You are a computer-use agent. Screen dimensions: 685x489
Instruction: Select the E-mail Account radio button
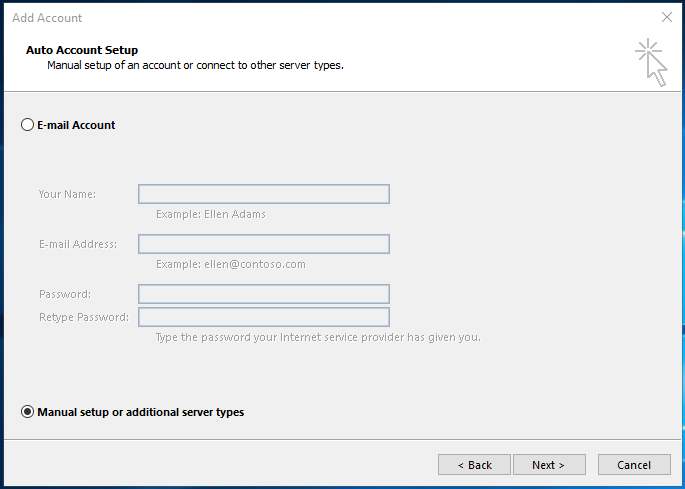(x=27, y=125)
